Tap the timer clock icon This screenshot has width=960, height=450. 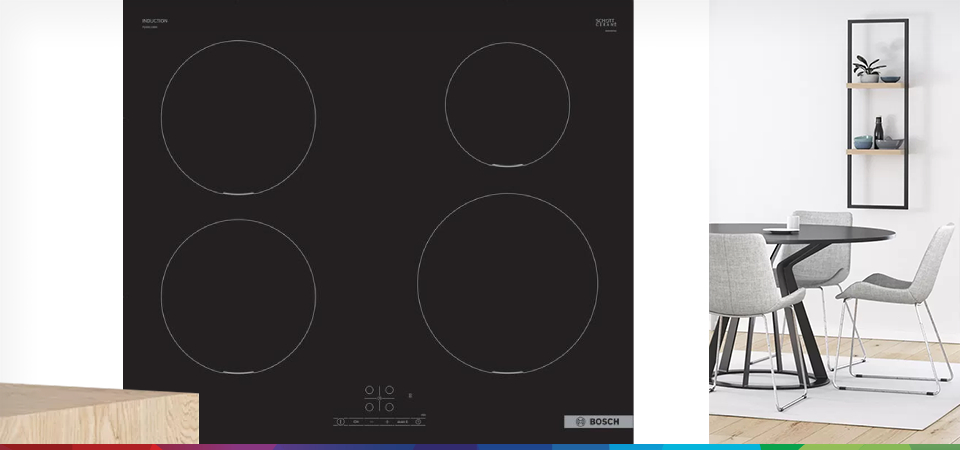coord(419,422)
